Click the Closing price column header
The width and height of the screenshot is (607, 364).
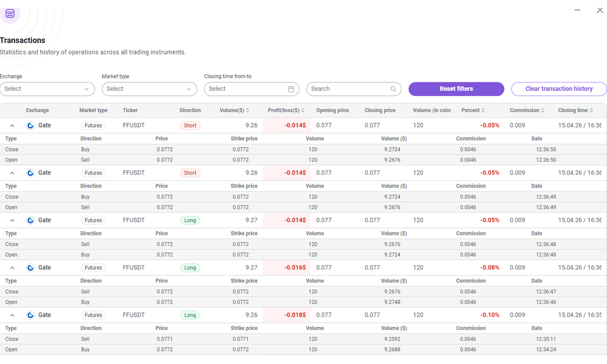click(380, 110)
